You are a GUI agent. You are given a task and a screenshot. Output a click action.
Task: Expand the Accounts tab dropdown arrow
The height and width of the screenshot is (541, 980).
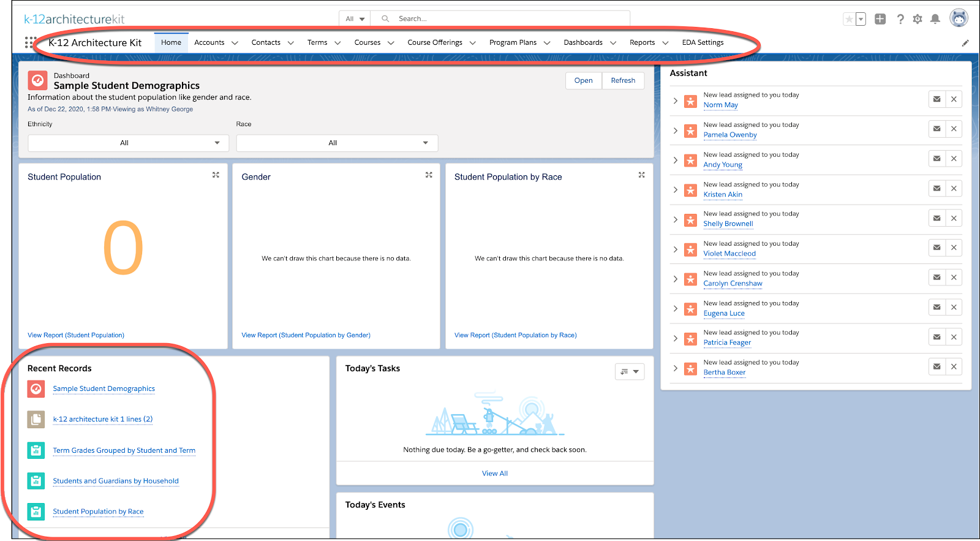[x=236, y=43]
